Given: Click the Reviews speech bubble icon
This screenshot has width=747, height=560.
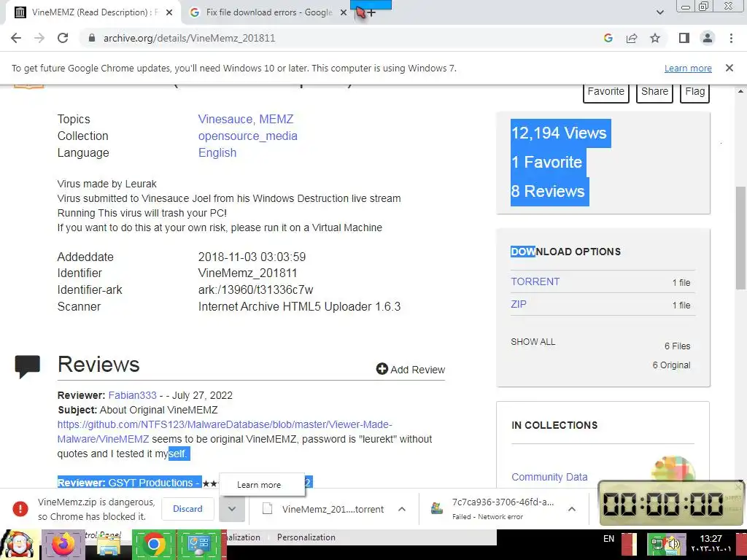Looking at the screenshot, I should click(28, 367).
